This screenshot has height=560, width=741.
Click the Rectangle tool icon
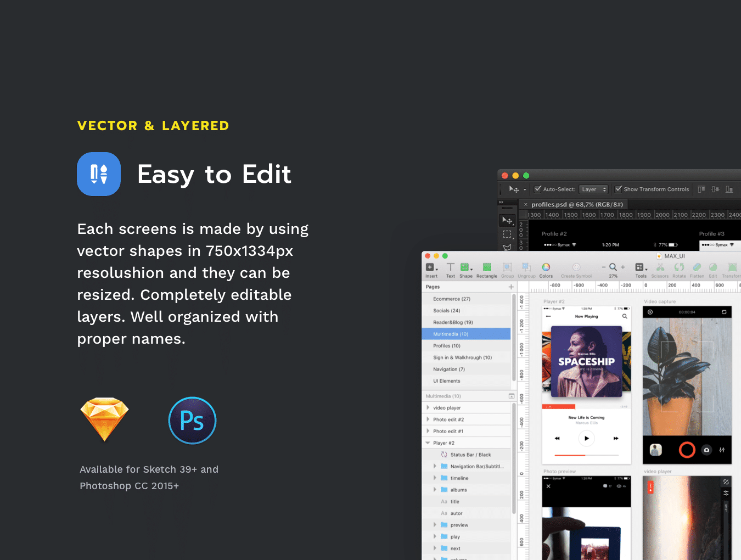coord(486,267)
